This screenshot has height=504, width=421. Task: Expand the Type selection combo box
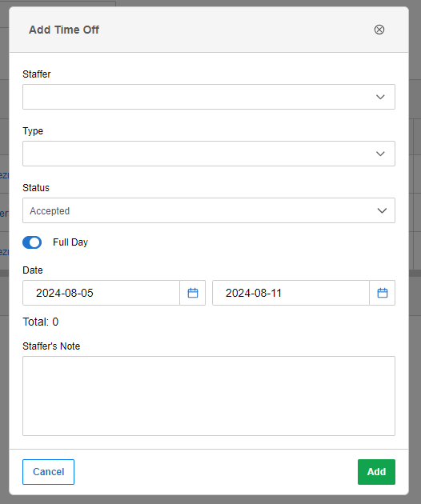[x=209, y=154]
